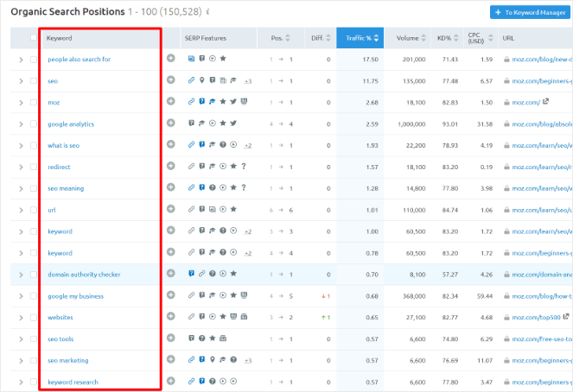Image resolution: width=573 pixels, height=392 pixels.
Task: Click the '+3' more SERP features in 'seo marketing' row
Action: [248, 361]
